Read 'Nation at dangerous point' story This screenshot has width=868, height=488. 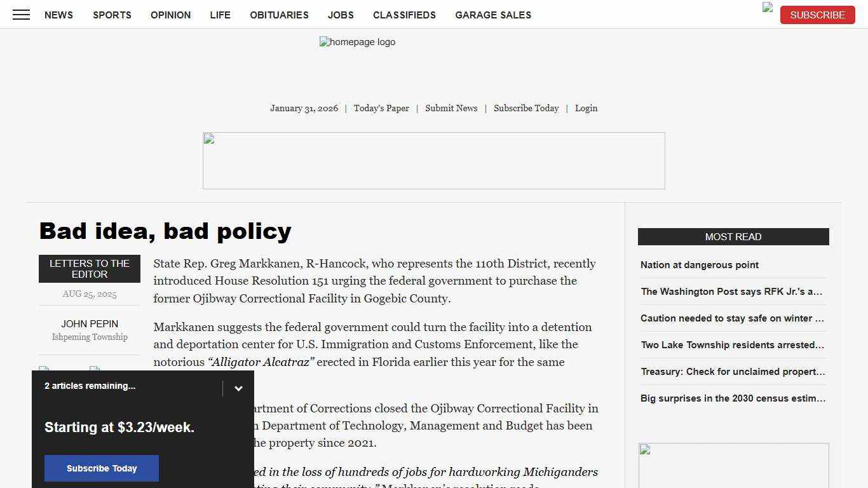(700, 265)
